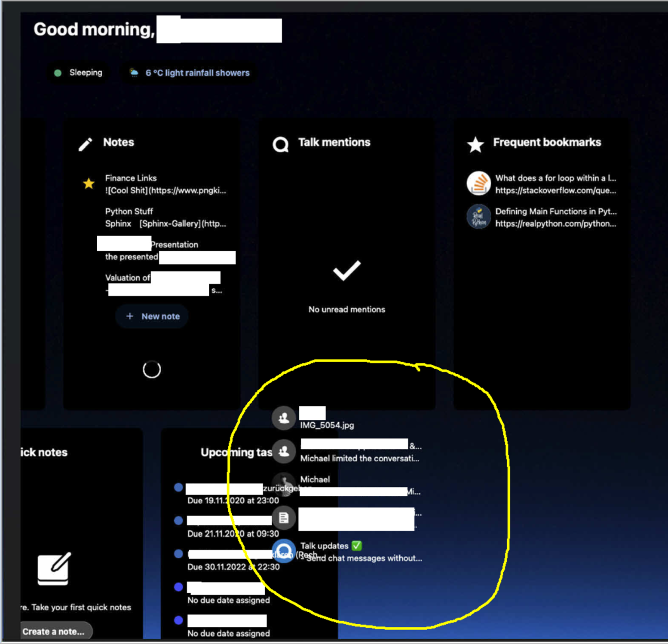Click the avatar beside IMG_5054.jpg

coord(284,417)
